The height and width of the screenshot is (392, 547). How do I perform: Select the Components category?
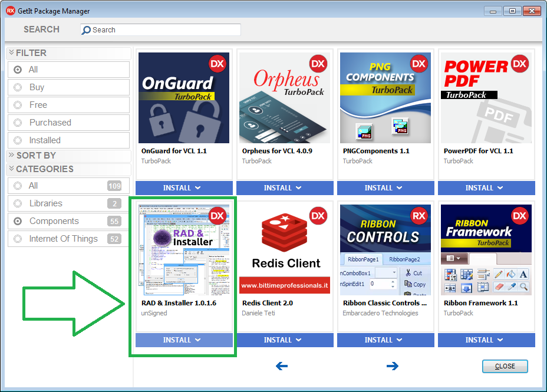(69, 221)
